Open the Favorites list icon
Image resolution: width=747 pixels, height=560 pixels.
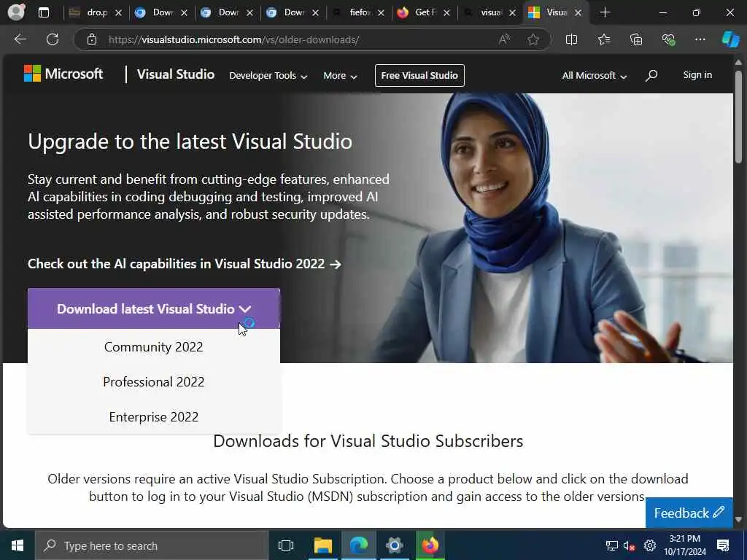[x=603, y=39]
